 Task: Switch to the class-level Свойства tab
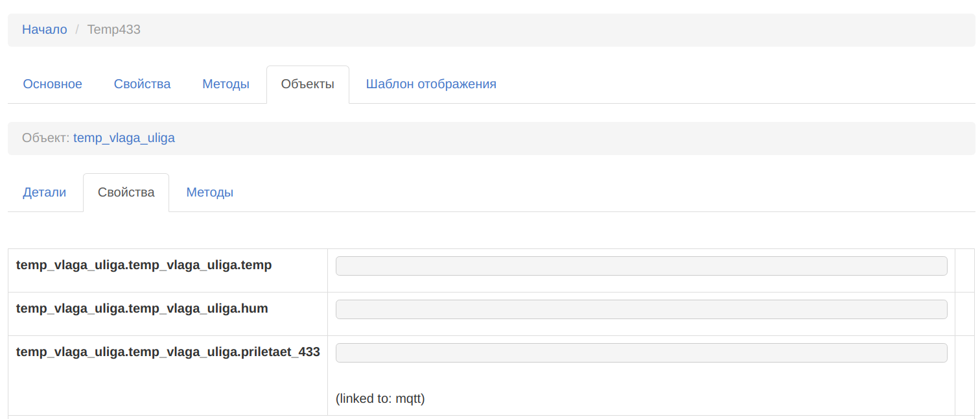click(x=142, y=84)
